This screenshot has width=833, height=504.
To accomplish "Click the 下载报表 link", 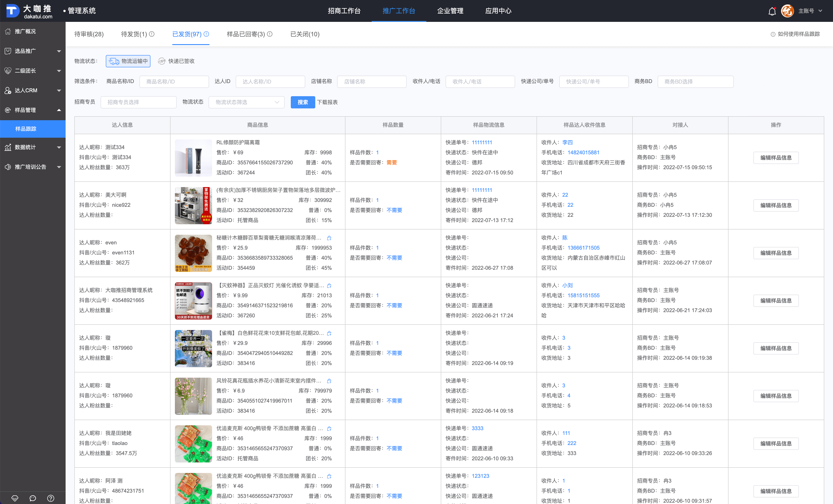I will 327,102.
